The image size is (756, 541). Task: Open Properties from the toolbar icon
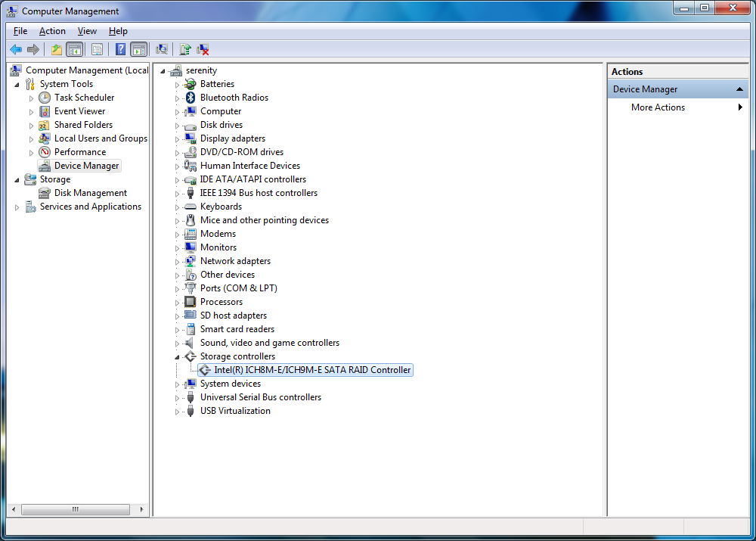click(x=97, y=49)
